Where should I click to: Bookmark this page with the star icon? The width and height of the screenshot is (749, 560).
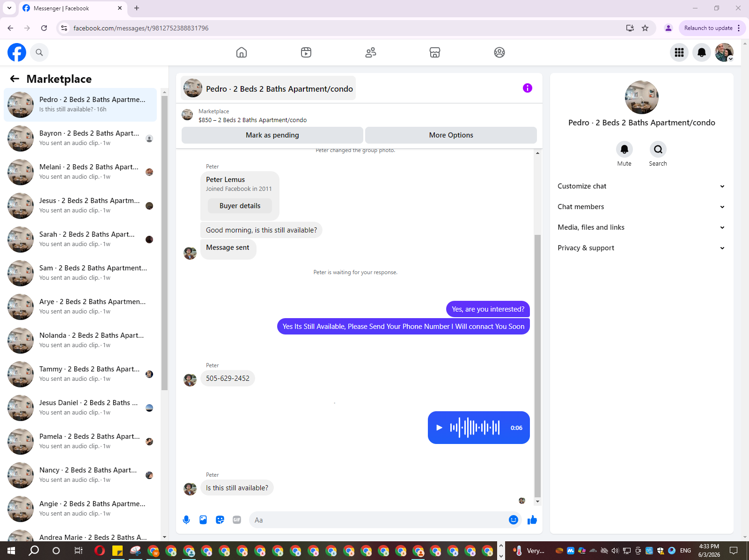coord(645,28)
